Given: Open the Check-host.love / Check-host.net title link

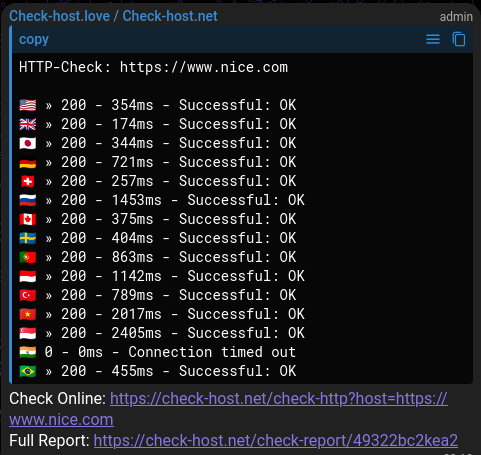Looking at the screenshot, I should (x=113, y=16).
